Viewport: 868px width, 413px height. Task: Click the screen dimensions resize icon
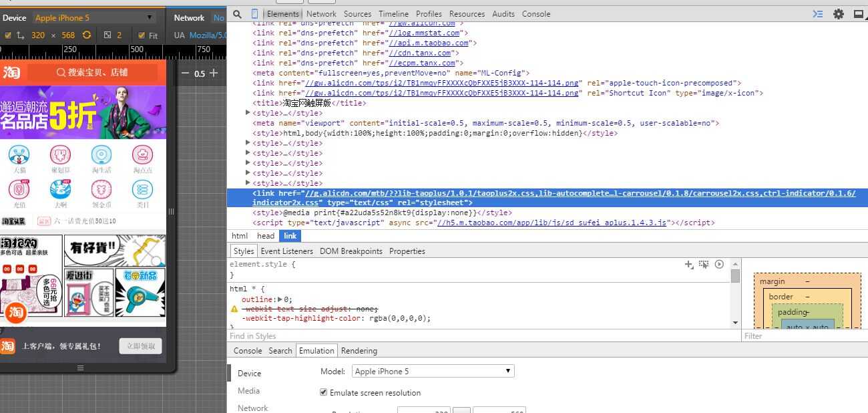pyautogui.click(x=20, y=35)
